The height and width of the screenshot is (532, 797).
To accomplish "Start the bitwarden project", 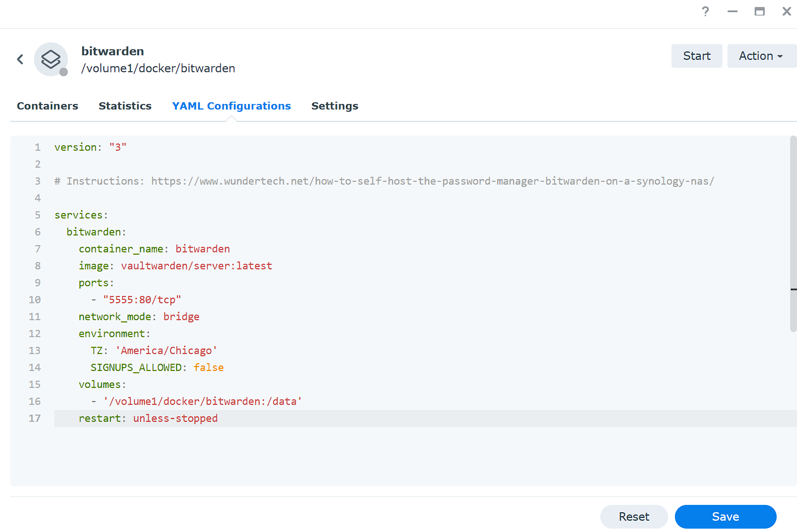I will (x=696, y=55).
